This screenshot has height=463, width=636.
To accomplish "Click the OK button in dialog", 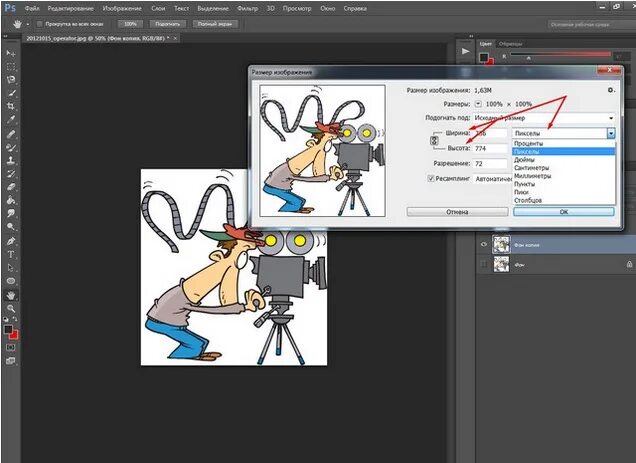I will pos(564,212).
